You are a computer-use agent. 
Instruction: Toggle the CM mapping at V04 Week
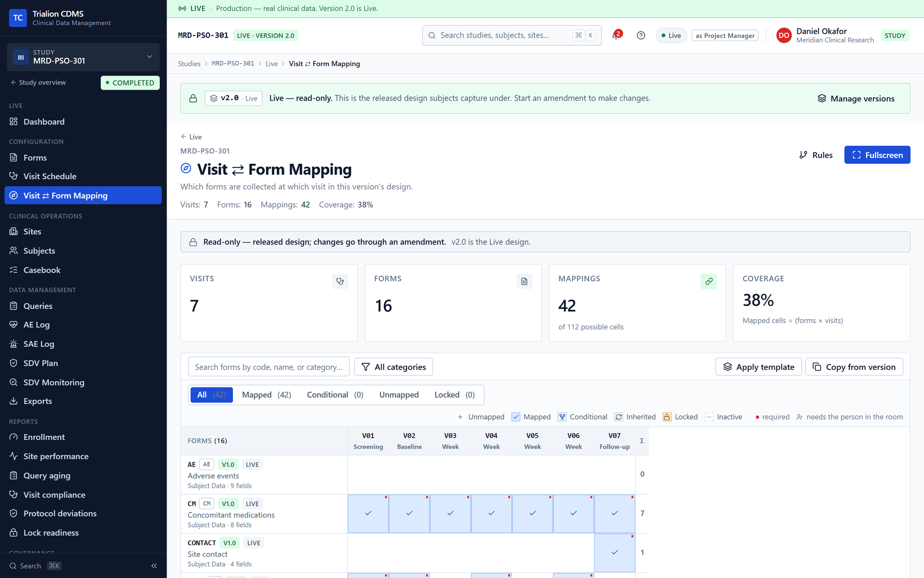point(491,513)
